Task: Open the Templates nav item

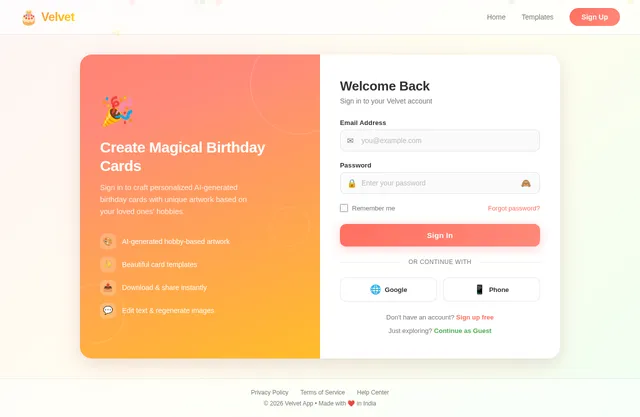Action: [537, 17]
